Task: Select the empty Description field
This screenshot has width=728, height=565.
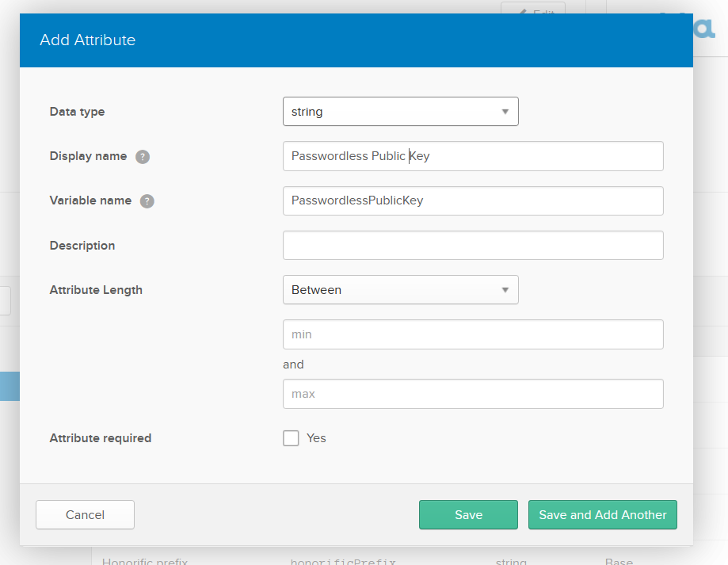Action: point(472,246)
